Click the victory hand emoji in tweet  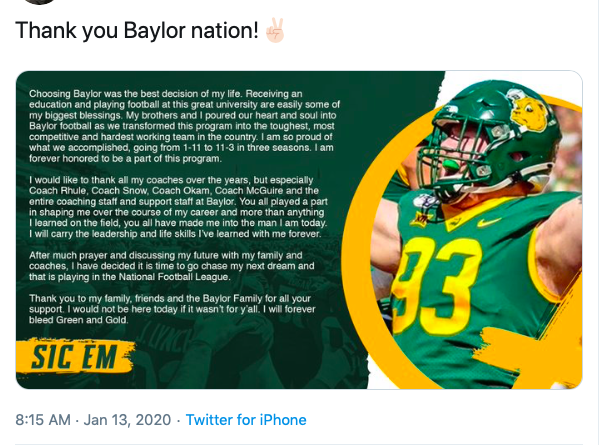pyautogui.click(x=275, y=31)
